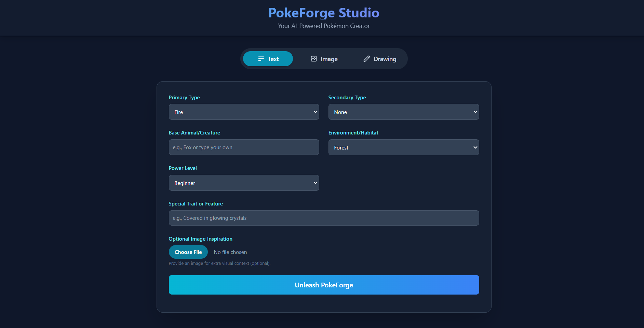Click the PokeForge Studio title heading
This screenshot has height=328, width=644.
(324, 13)
